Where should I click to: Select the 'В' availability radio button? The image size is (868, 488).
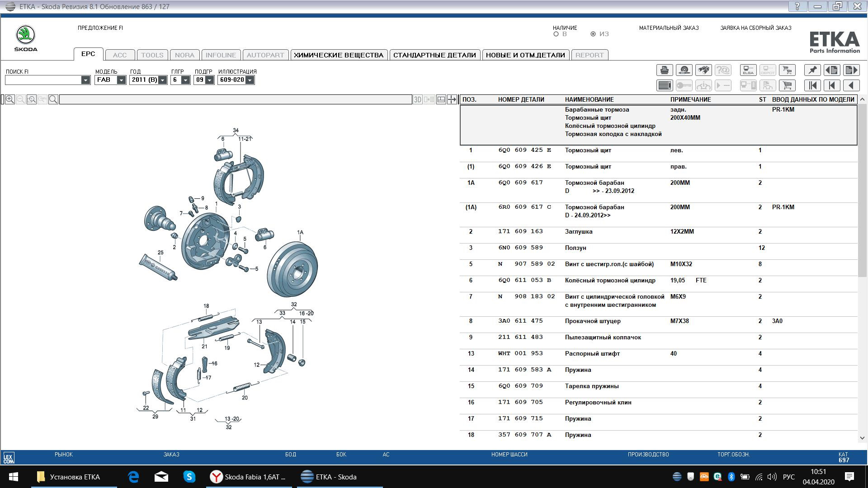(556, 34)
